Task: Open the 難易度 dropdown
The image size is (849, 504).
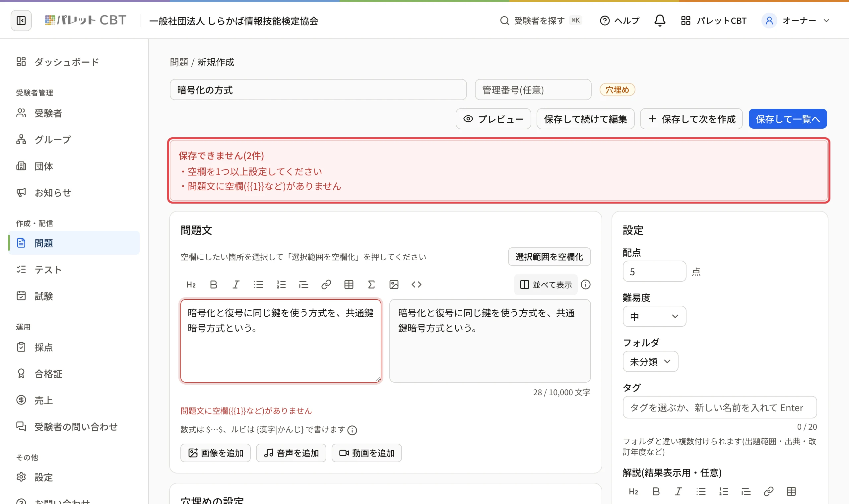Action: (x=654, y=316)
